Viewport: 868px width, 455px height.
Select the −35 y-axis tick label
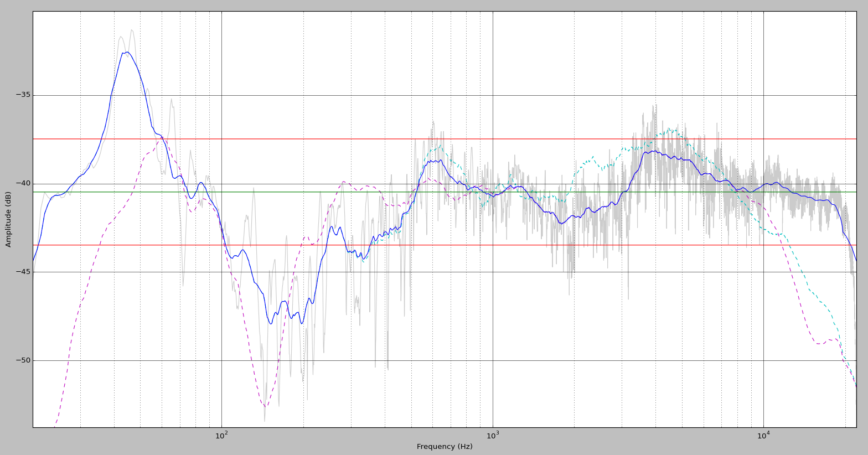23,95
